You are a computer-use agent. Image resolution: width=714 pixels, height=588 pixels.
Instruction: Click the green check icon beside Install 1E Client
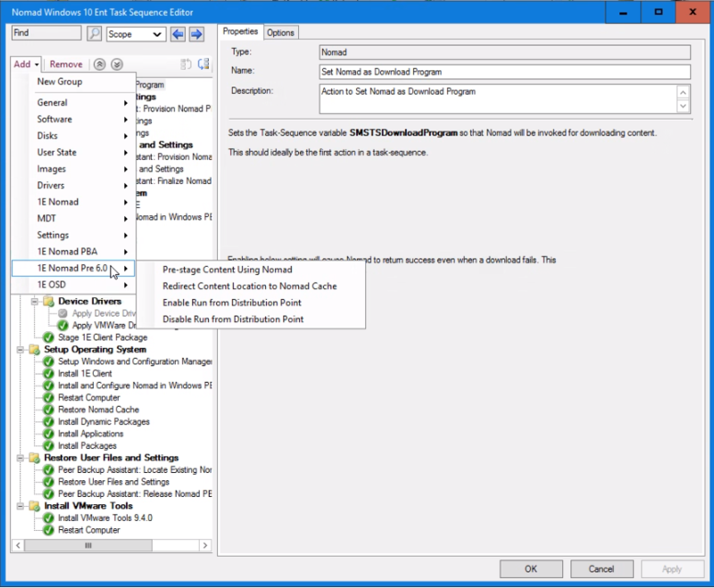click(x=48, y=373)
